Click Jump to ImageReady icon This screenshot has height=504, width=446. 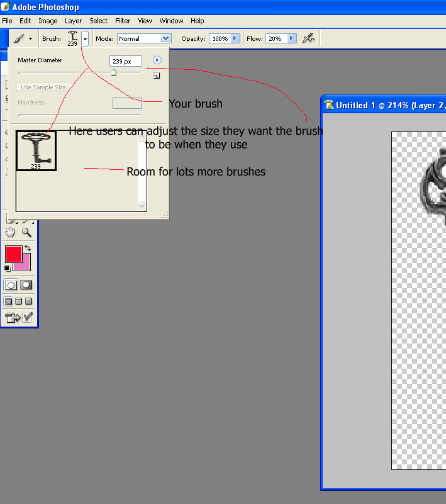coord(13,318)
